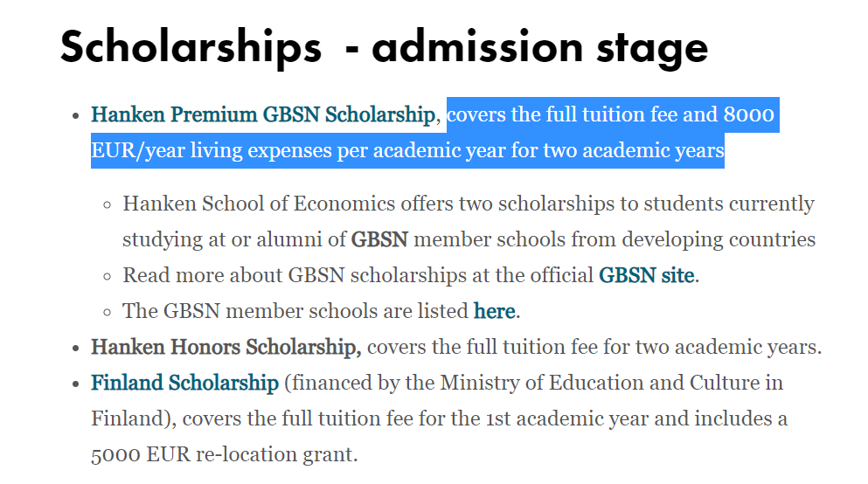Click the bold GBSN word in sub-bullet

click(x=379, y=239)
